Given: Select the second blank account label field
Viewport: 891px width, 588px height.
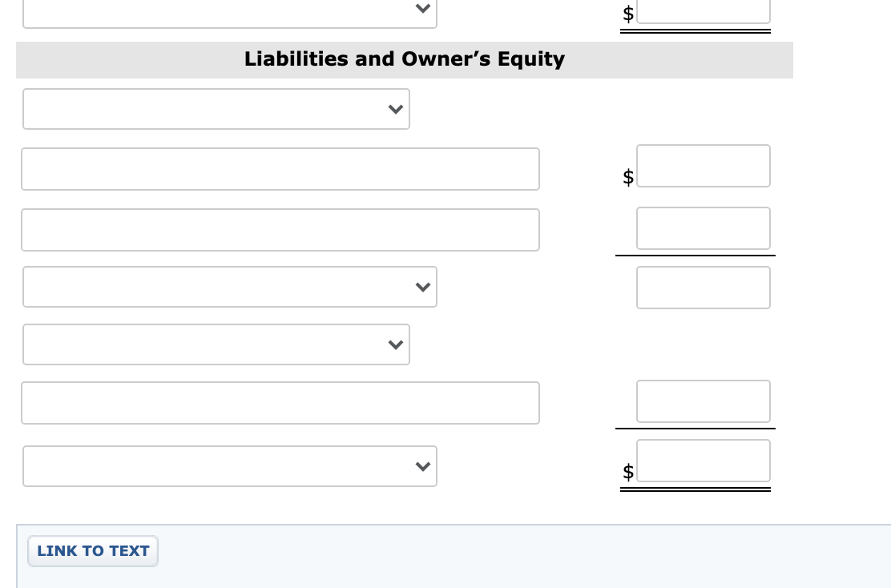Looking at the screenshot, I should (x=280, y=230).
